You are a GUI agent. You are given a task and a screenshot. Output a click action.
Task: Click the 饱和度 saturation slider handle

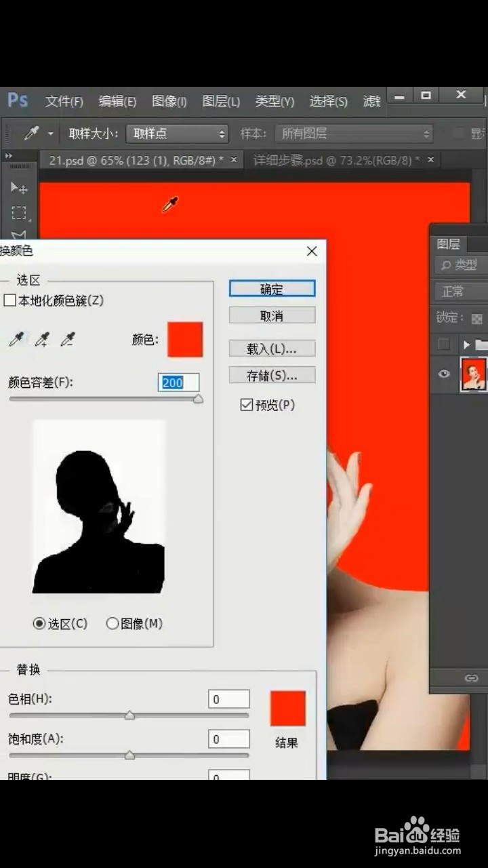point(129,755)
